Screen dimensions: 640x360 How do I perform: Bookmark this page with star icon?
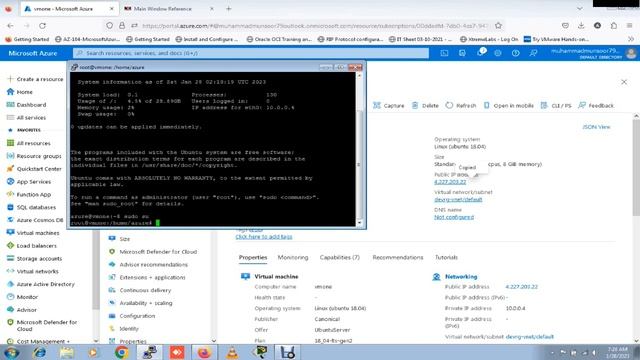tap(498, 26)
